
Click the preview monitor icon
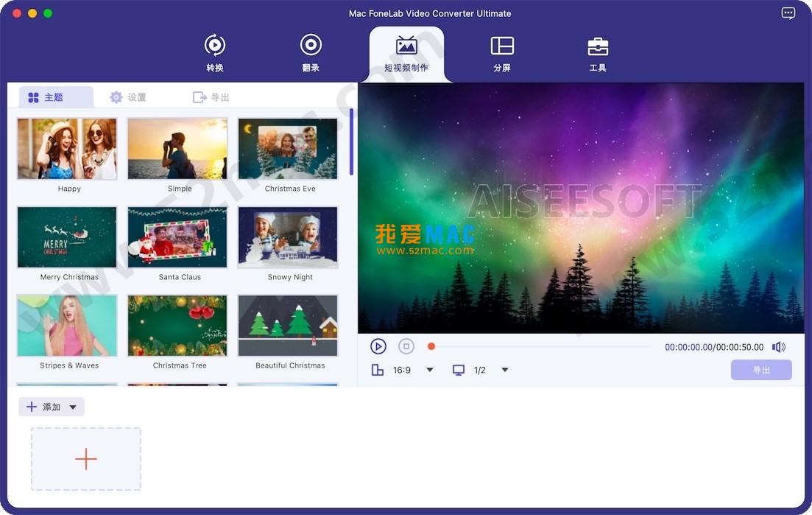coord(459,370)
